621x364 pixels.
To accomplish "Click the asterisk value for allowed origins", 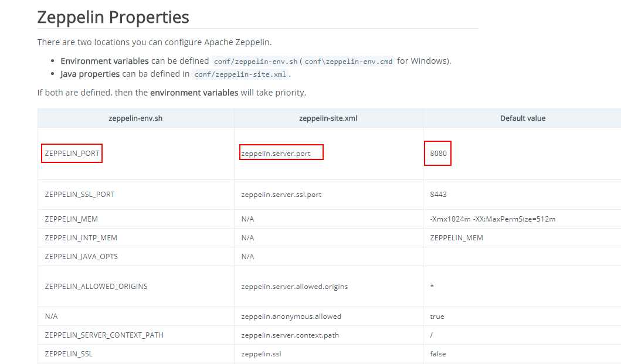I will tap(432, 286).
